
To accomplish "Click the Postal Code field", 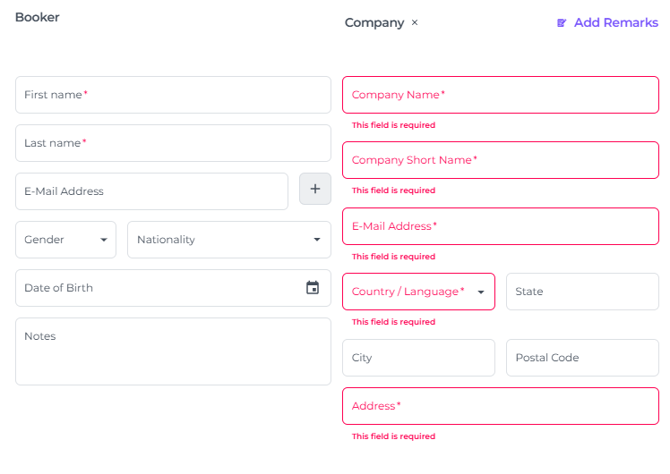I will pyautogui.click(x=582, y=358).
